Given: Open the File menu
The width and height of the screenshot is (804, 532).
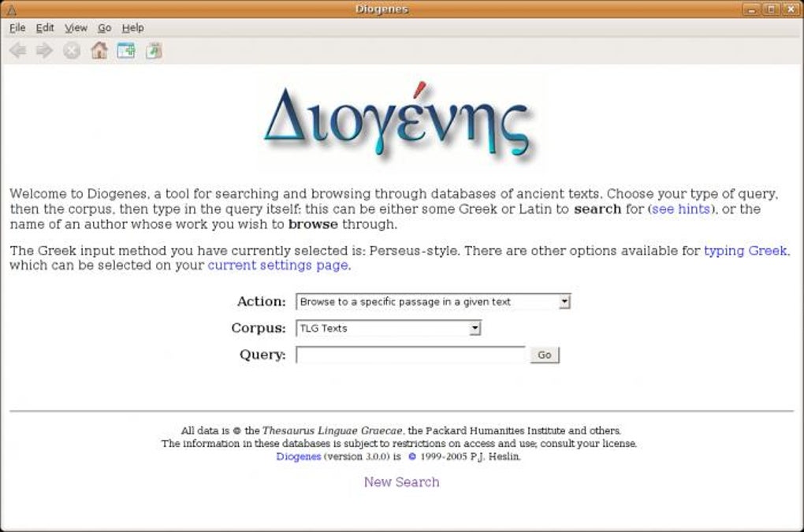Looking at the screenshot, I should [17, 28].
